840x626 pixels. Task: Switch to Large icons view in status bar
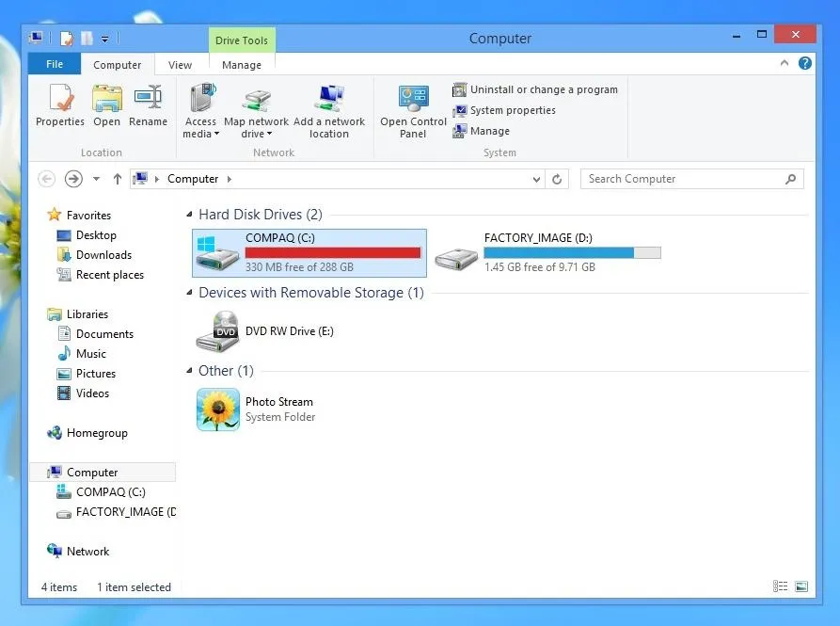(801, 586)
